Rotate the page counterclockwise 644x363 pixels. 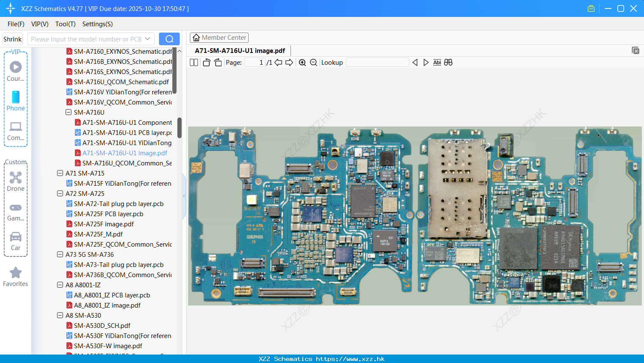click(206, 63)
